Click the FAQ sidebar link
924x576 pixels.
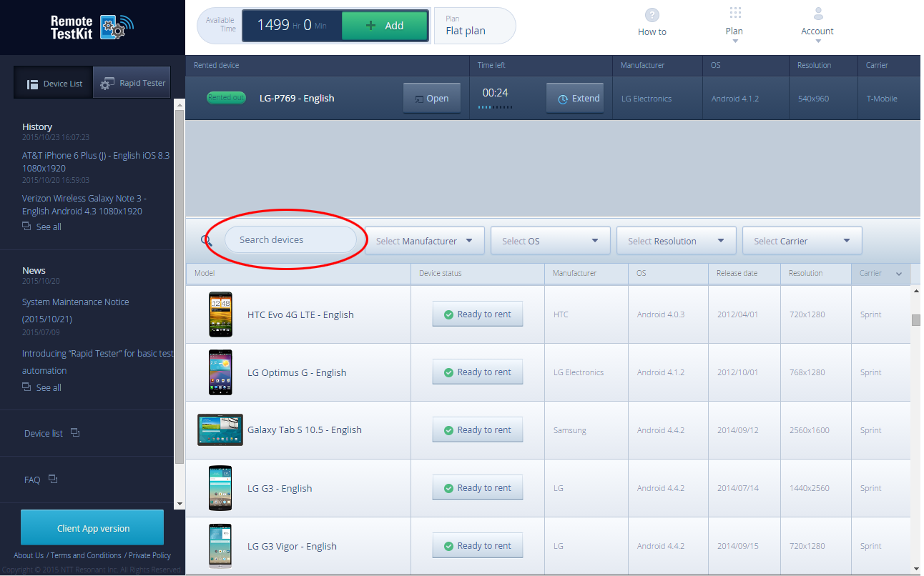pyautogui.click(x=32, y=480)
